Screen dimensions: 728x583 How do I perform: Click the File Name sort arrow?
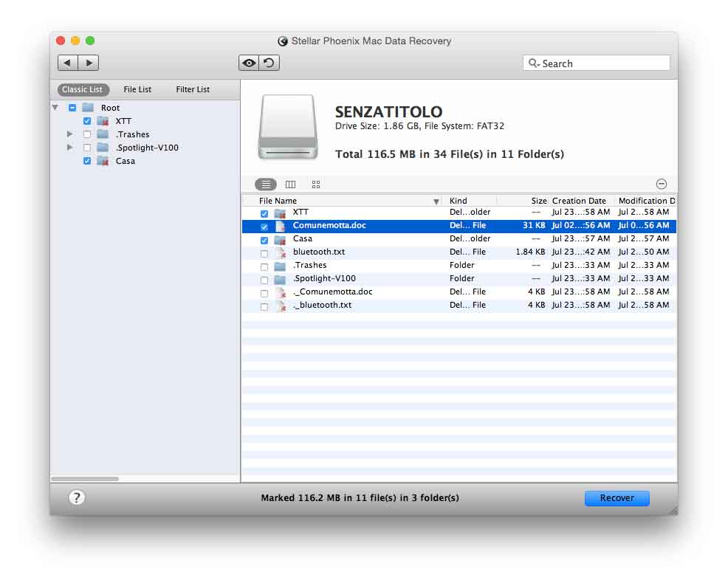coord(436,201)
